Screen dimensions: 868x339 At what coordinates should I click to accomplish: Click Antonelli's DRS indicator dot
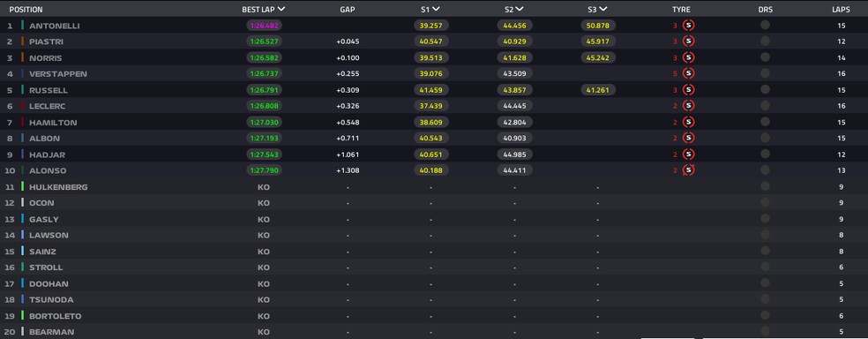[765, 25]
